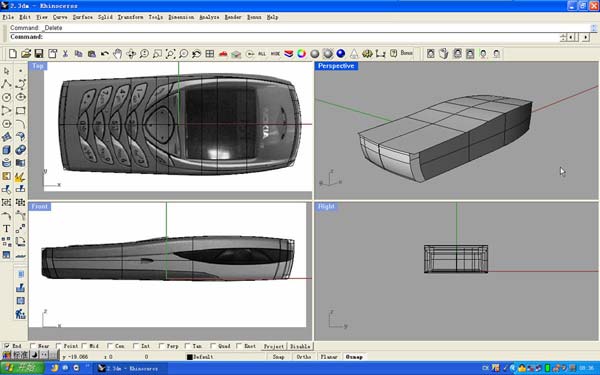This screenshot has height=375, width=600.
Task: Select the Rectangle tool in sidebar
Action: [20, 111]
